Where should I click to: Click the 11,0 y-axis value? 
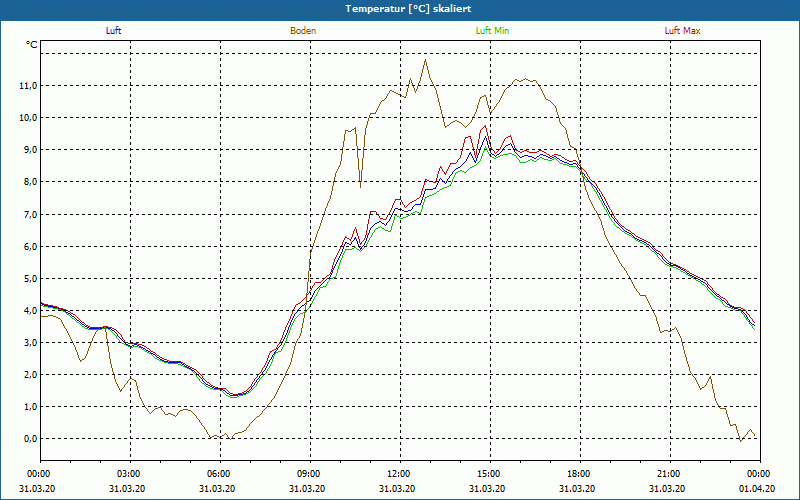coord(28,86)
